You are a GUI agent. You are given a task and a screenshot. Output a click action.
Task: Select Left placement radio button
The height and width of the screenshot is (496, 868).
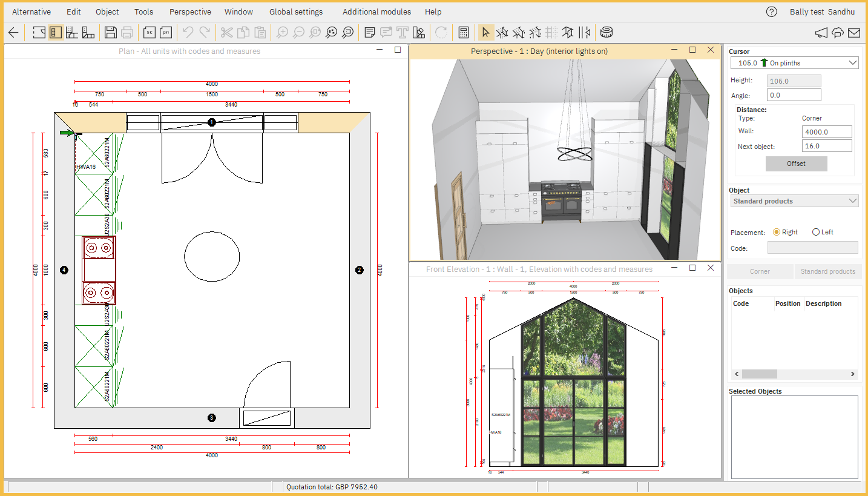(816, 232)
